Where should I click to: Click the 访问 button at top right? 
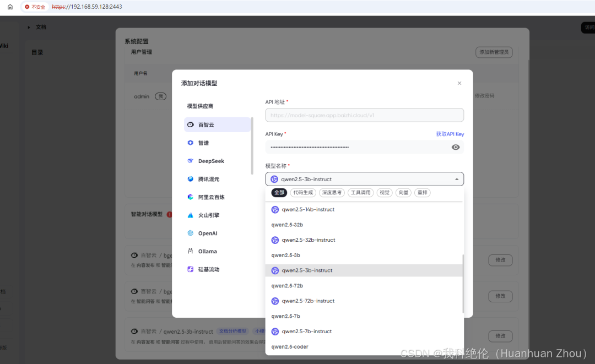point(588,28)
